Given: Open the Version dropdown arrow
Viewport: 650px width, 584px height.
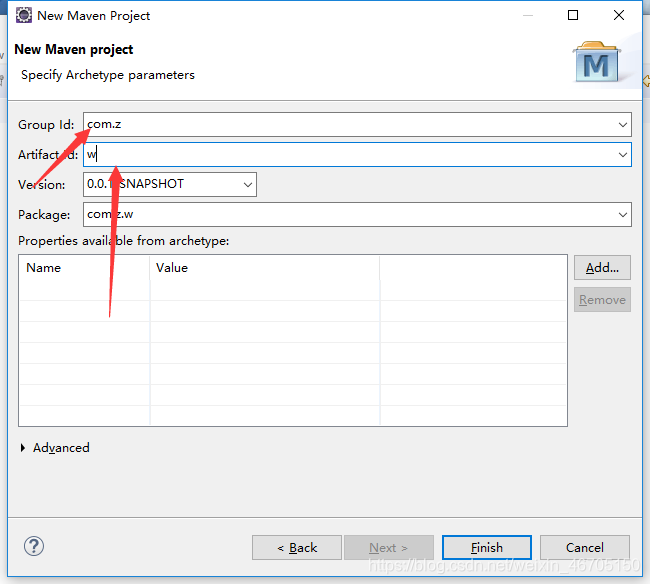Looking at the screenshot, I should click(x=247, y=184).
